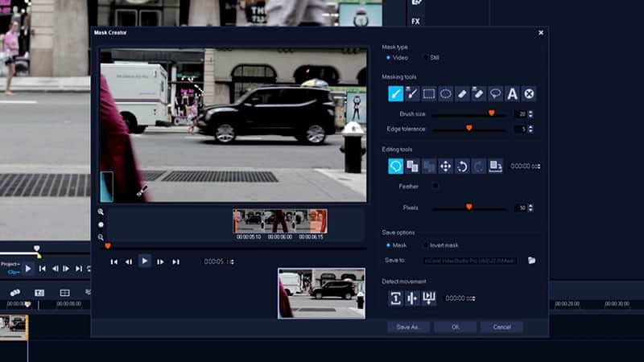Enable the Feather checkbox

pos(436,186)
